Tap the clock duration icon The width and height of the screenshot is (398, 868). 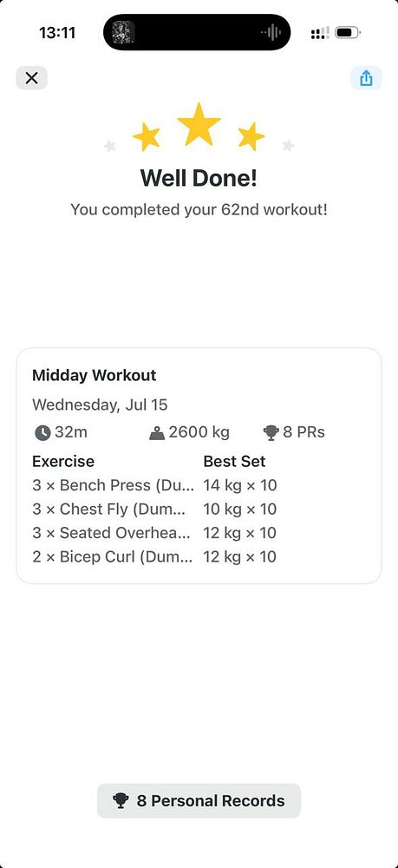click(42, 433)
